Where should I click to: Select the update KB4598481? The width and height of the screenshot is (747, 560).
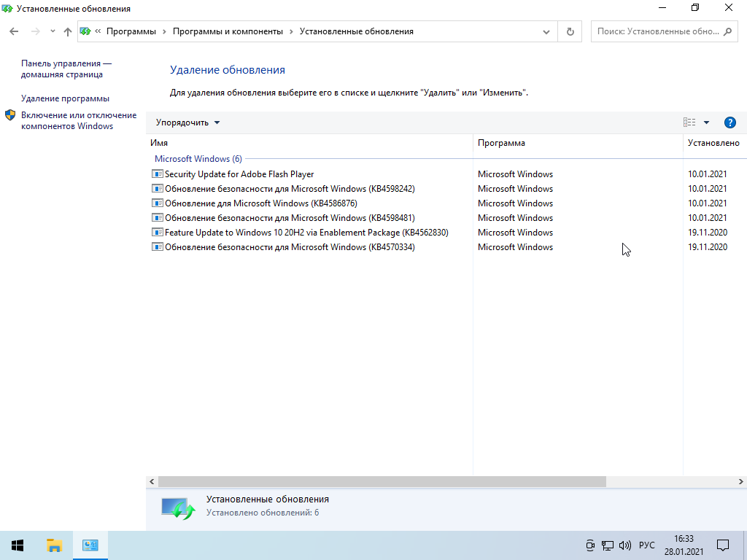290,218
